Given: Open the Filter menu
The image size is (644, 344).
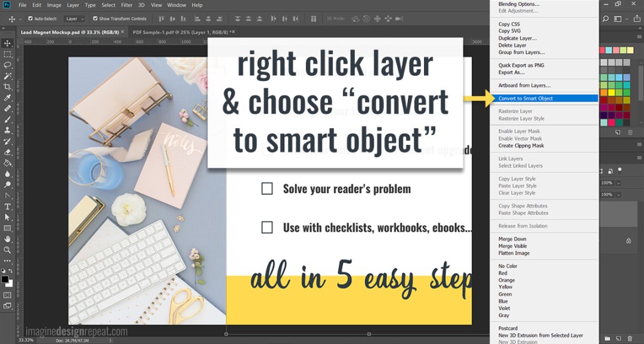Looking at the screenshot, I should tap(126, 5).
